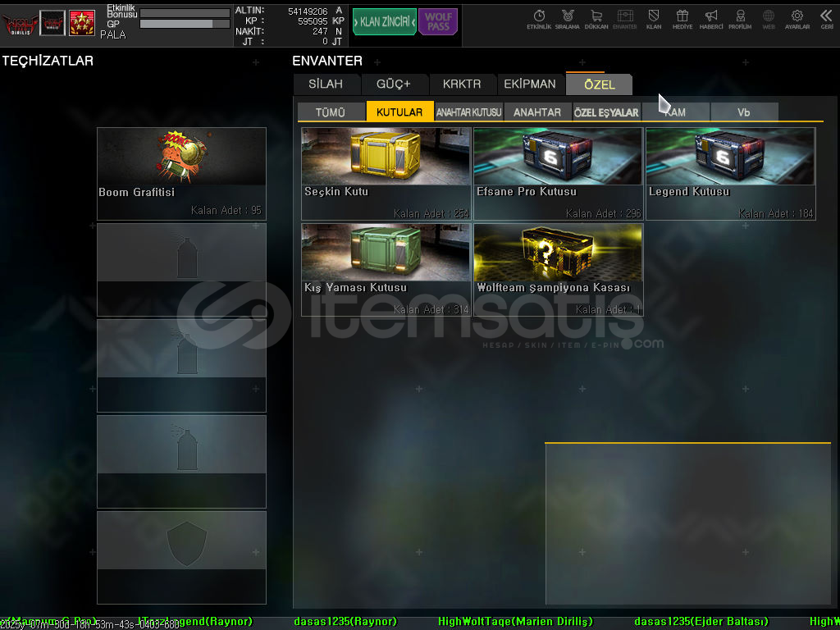The height and width of the screenshot is (630, 840).
Task: Open the Dükkan shop cart icon
Action: click(596, 20)
